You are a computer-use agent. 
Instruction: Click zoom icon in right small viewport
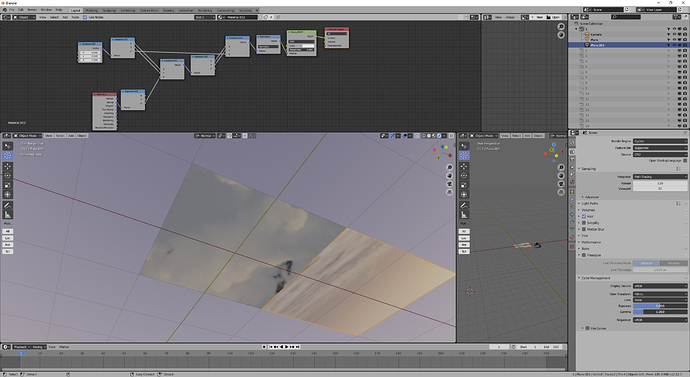[561, 168]
